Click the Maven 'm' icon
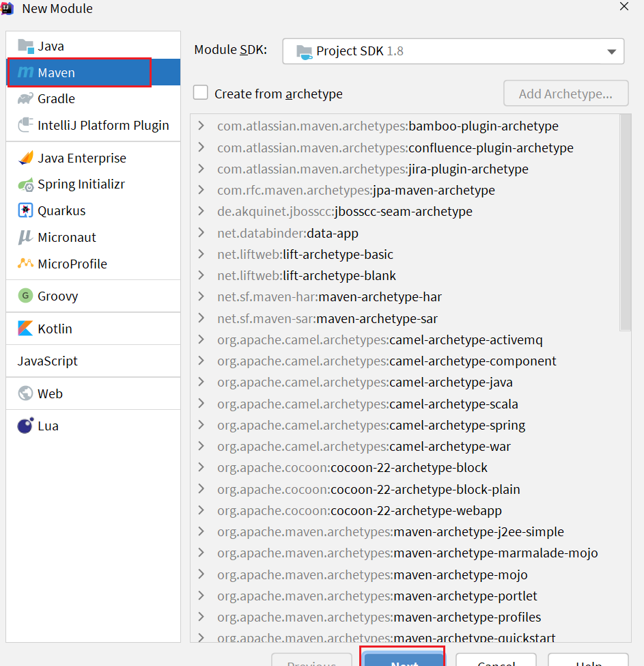The image size is (644, 666). [25, 72]
